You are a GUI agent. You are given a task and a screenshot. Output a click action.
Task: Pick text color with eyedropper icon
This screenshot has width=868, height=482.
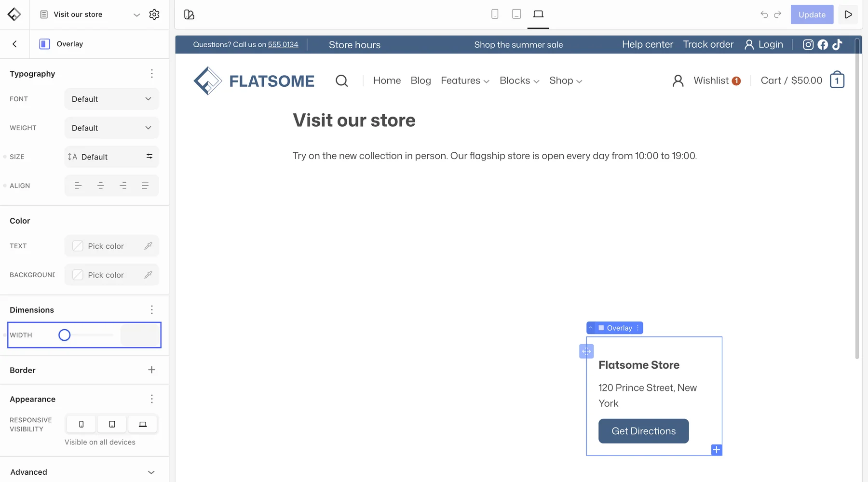(149, 246)
